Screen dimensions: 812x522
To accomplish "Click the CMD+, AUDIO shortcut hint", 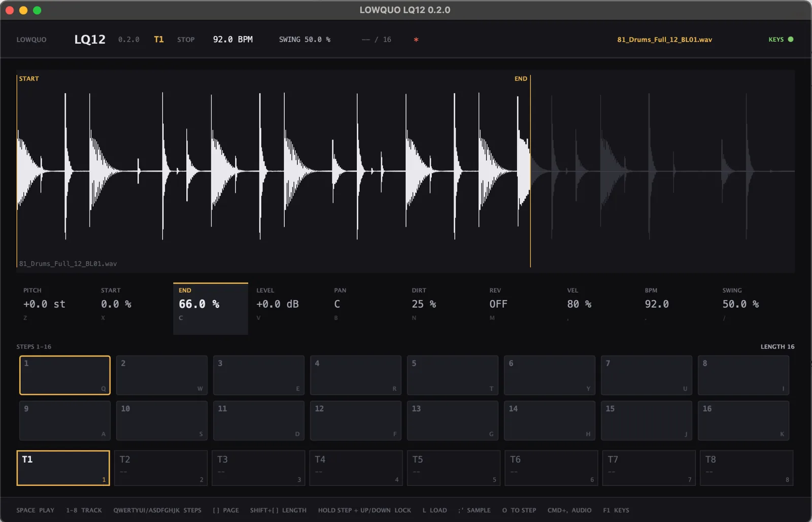I will click(x=569, y=510).
